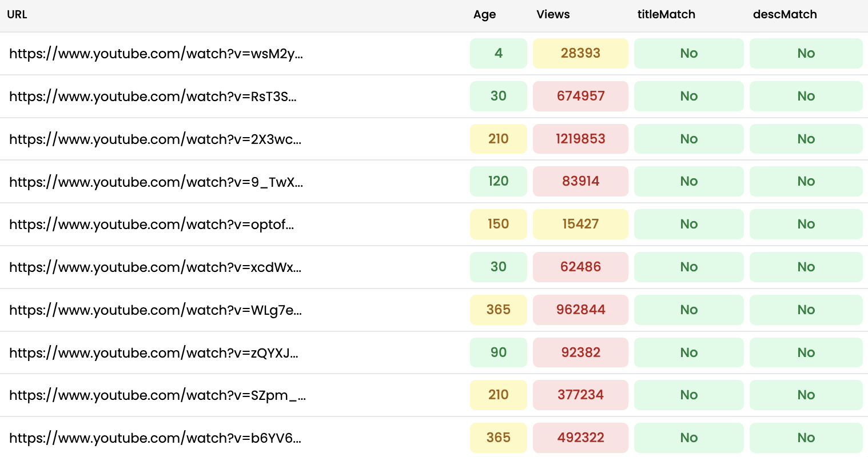Select the Views cell showing 674957
This screenshot has width=868, height=457.
point(580,96)
